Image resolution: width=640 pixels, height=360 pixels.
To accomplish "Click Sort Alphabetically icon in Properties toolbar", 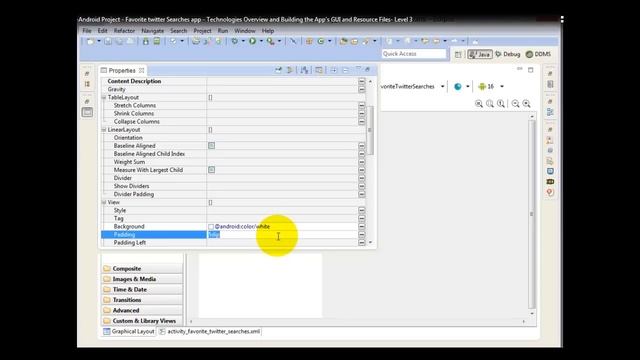I will point(304,70).
